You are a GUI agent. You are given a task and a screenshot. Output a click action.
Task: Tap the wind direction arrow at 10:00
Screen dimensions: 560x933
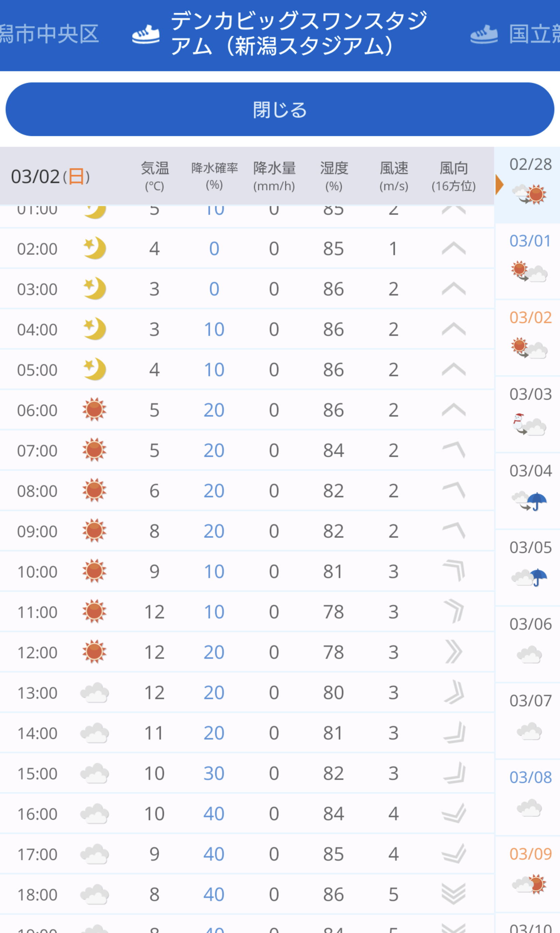click(x=454, y=571)
